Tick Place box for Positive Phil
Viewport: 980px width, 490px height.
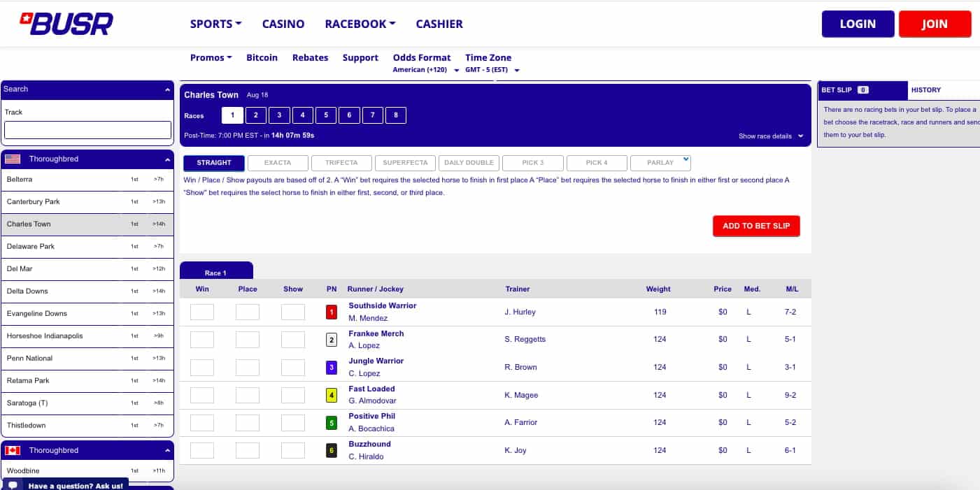point(248,422)
